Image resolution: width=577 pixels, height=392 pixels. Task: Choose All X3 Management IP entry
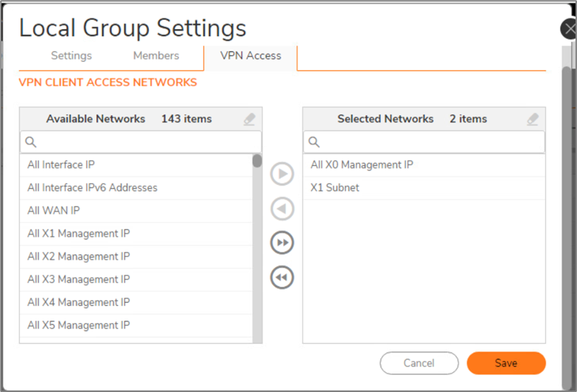(x=78, y=279)
